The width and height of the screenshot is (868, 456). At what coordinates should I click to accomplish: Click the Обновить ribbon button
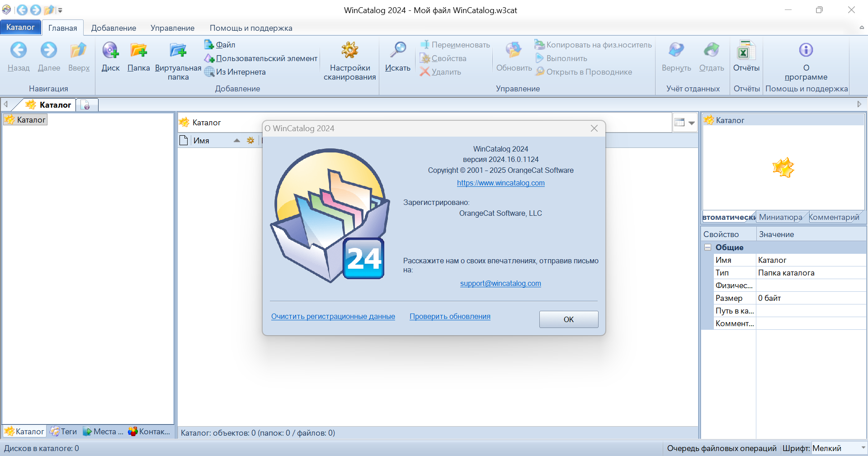click(x=514, y=57)
